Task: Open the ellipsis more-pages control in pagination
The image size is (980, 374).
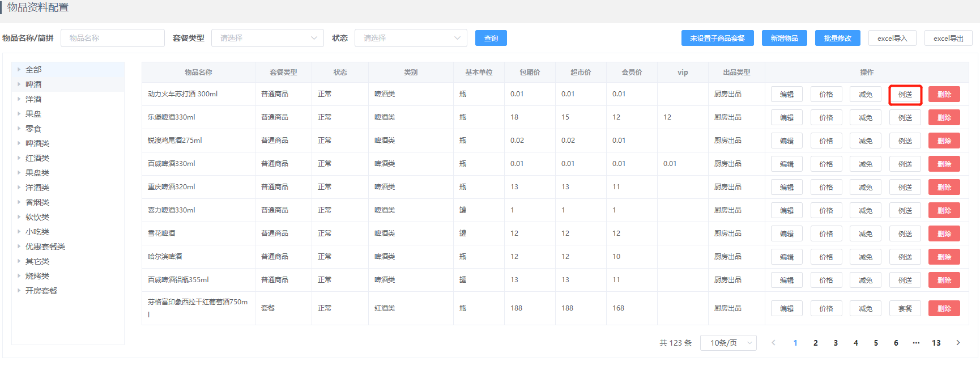Action: tap(916, 343)
